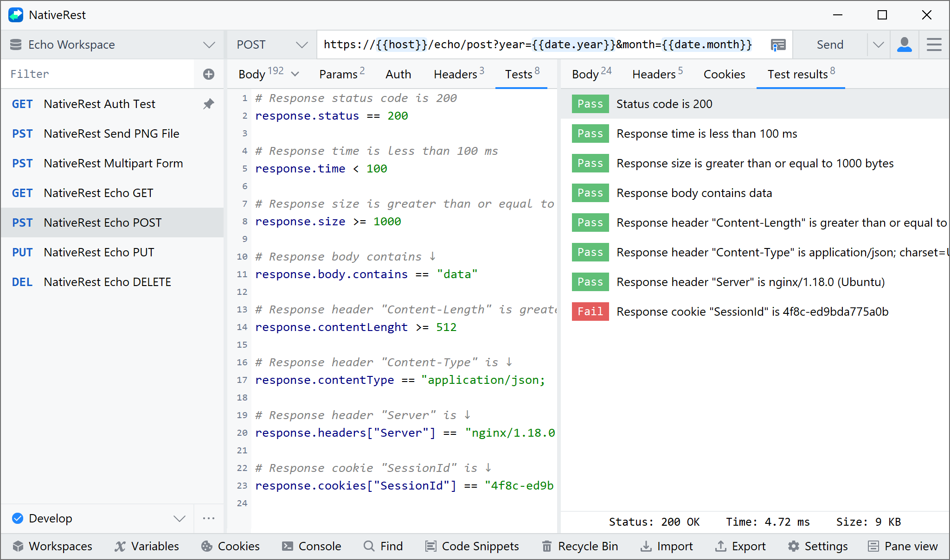The width and height of the screenshot is (950, 560).
Task: Open the URL preview icon in address bar
Action: [778, 45]
